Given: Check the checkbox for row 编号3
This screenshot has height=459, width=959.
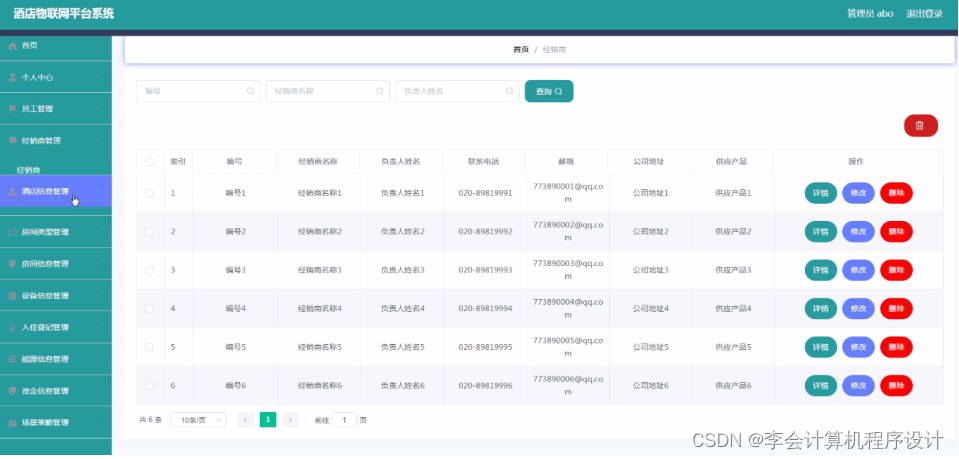Looking at the screenshot, I should pyautogui.click(x=149, y=270).
